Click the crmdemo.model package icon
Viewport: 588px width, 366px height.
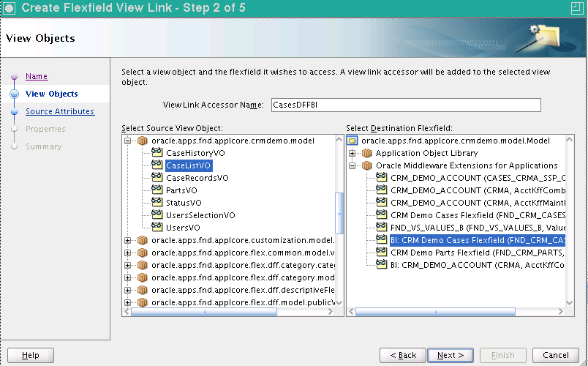(142, 141)
